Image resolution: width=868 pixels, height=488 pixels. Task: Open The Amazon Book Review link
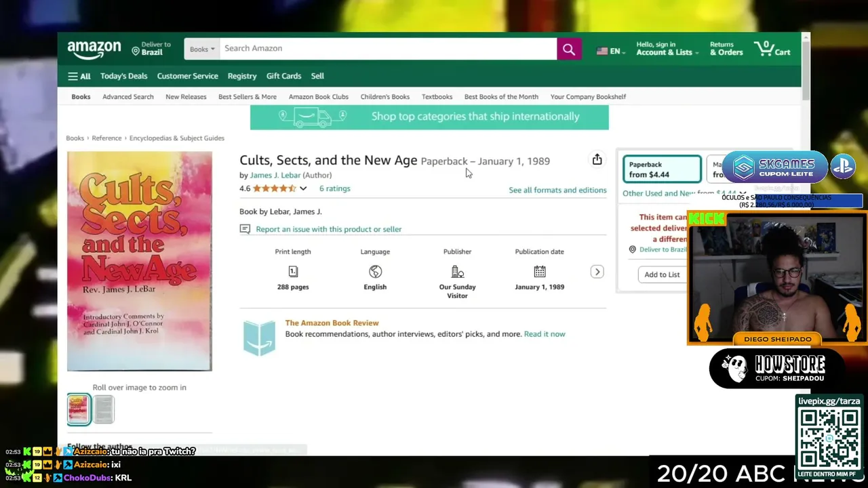pos(332,323)
